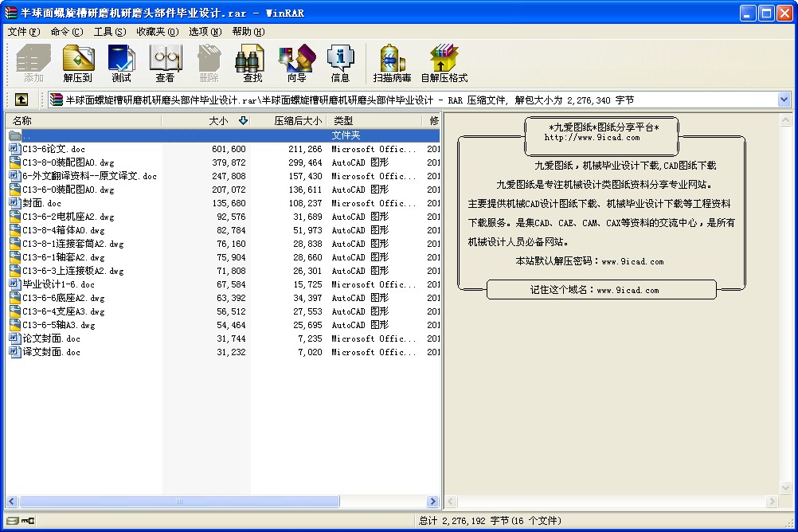
Task: Launch the 向导 (Wizard) tool
Action: 297,63
